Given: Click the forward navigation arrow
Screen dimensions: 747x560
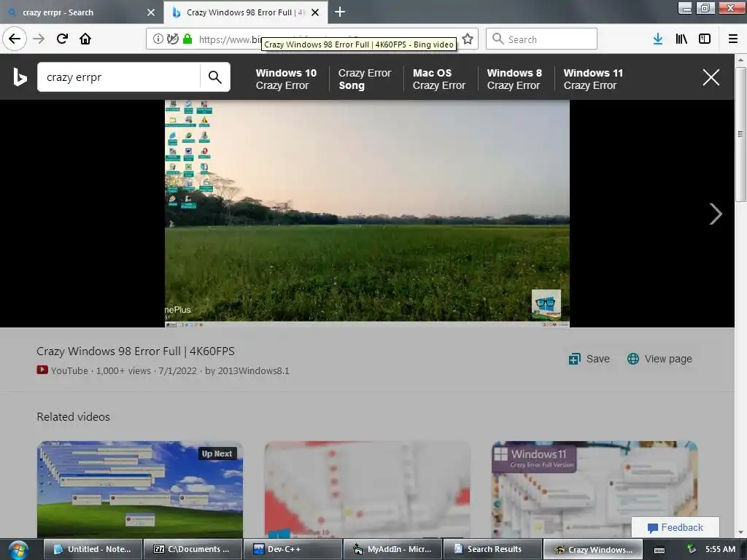Looking at the screenshot, I should [39, 39].
